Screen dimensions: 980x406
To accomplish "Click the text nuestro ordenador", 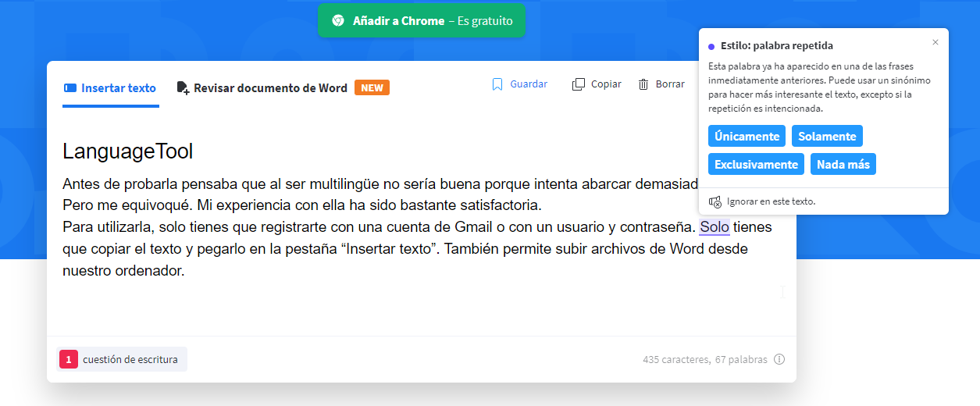I will [x=123, y=272].
